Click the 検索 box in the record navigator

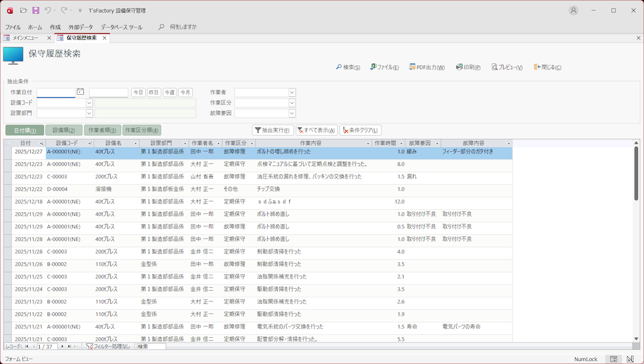(151, 346)
